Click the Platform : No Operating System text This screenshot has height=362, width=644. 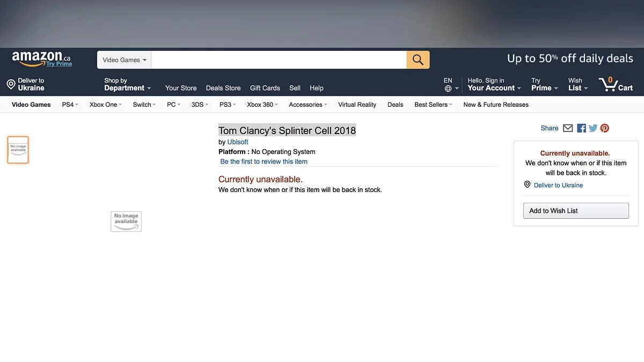tap(267, 152)
